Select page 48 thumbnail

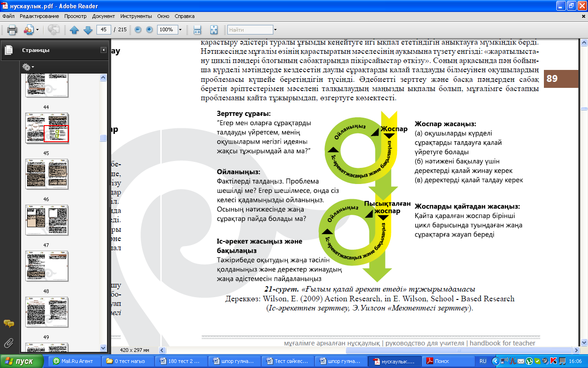click(x=47, y=266)
